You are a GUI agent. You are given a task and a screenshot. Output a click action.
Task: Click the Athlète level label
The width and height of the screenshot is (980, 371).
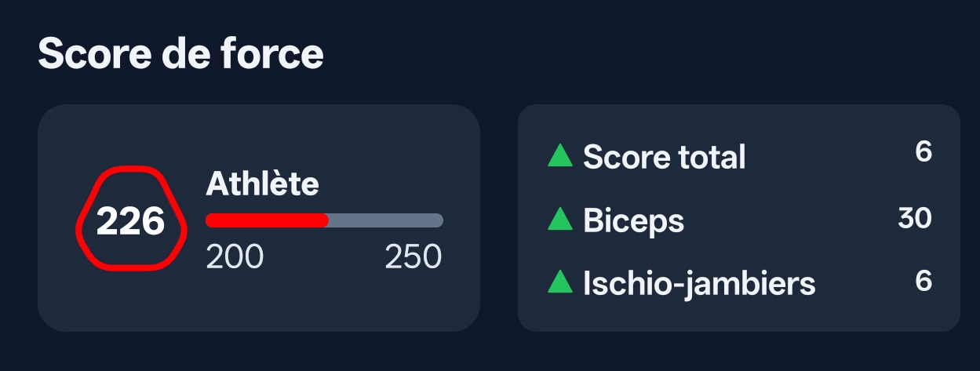pyautogui.click(x=262, y=184)
